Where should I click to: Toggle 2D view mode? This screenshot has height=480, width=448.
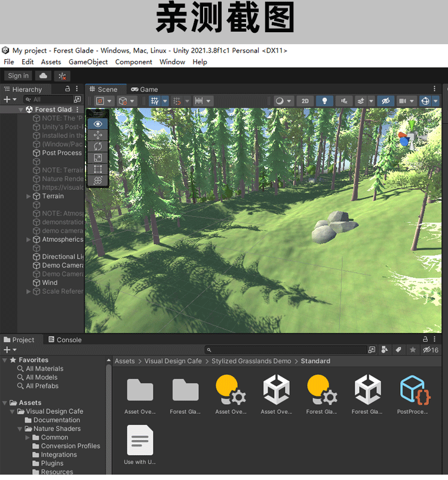305,101
